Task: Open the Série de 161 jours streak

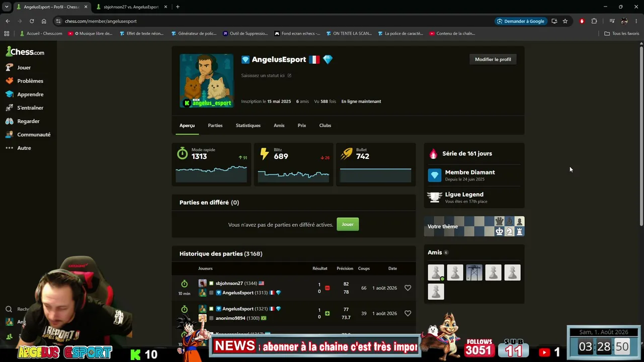Action: pyautogui.click(x=474, y=154)
